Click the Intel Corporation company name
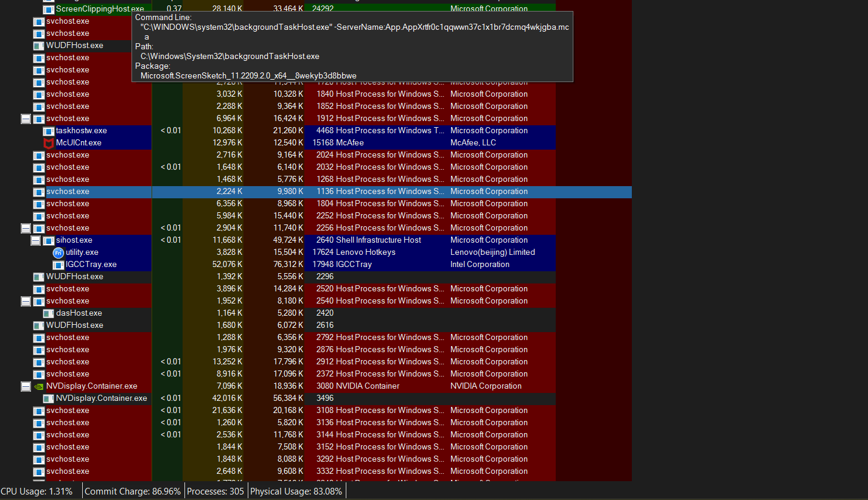This screenshot has height=500, width=868. pyautogui.click(x=480, y=265)
